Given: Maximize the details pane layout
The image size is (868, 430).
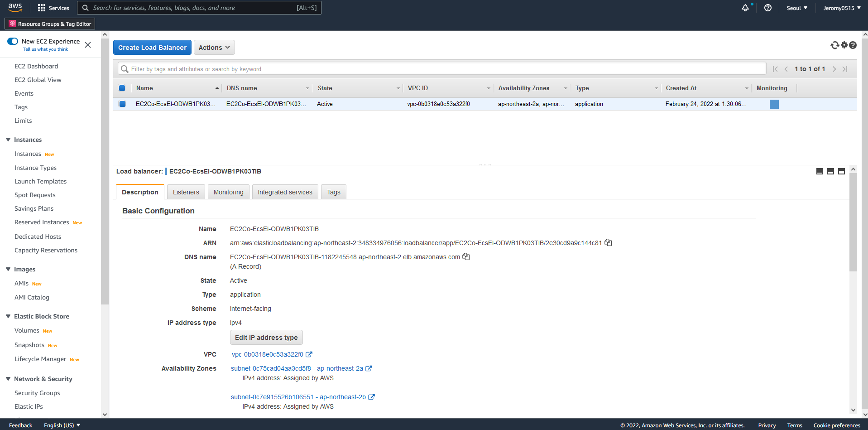Looking at the screenshot, I should tap(841, 171).
